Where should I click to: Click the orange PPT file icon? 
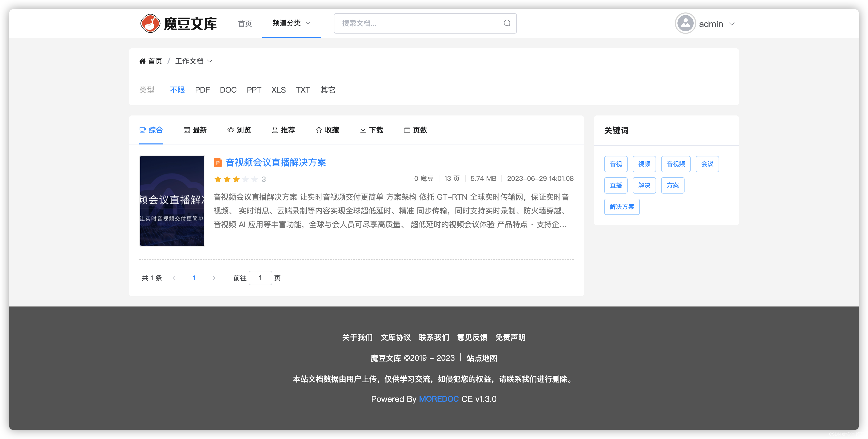pyautogui.click(x=218, y=163)
